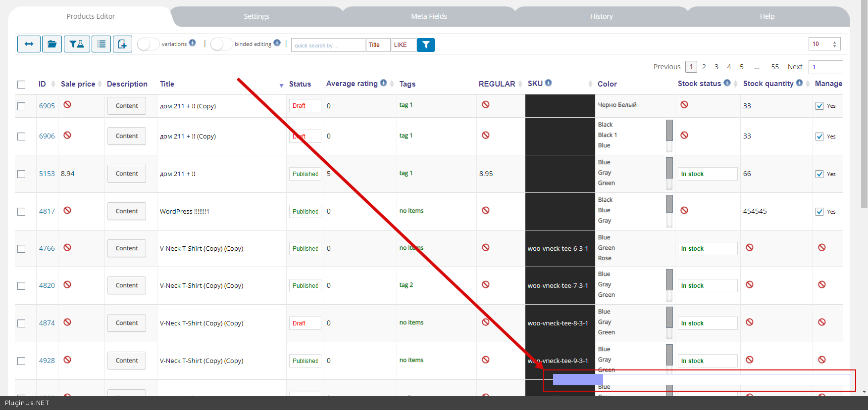Viewport: 868px width, 410px height.
Task: Click the info icon next to SKU header
Action: pyautogui.click(x=549, y=83)
